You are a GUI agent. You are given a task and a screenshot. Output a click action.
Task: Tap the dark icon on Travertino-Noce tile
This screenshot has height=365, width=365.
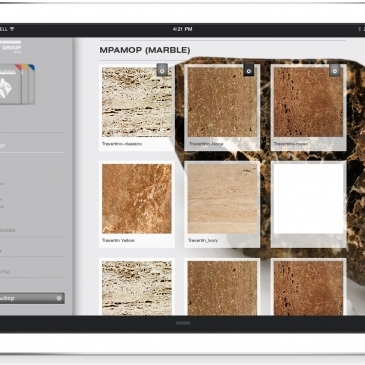[248, 70]
